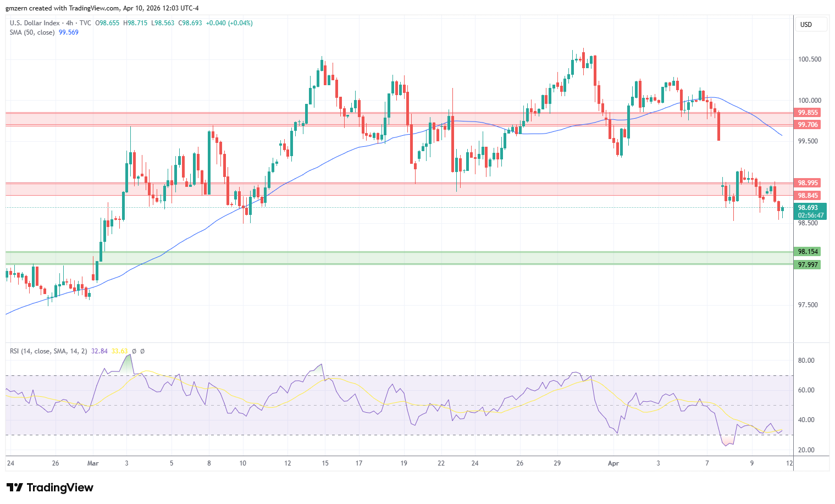
Task: Click the 100.500 price axis label
Action: (810, 59)
